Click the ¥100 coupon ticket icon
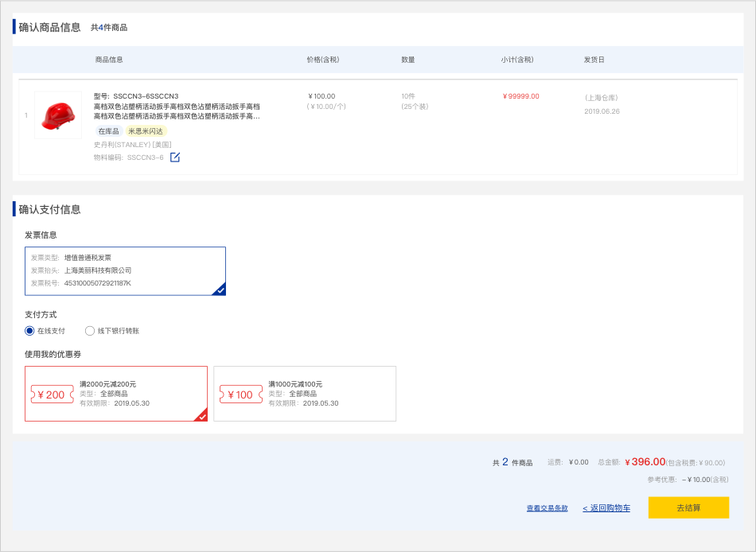The width and height of the screenshot is (756, 552). [240, 395]
